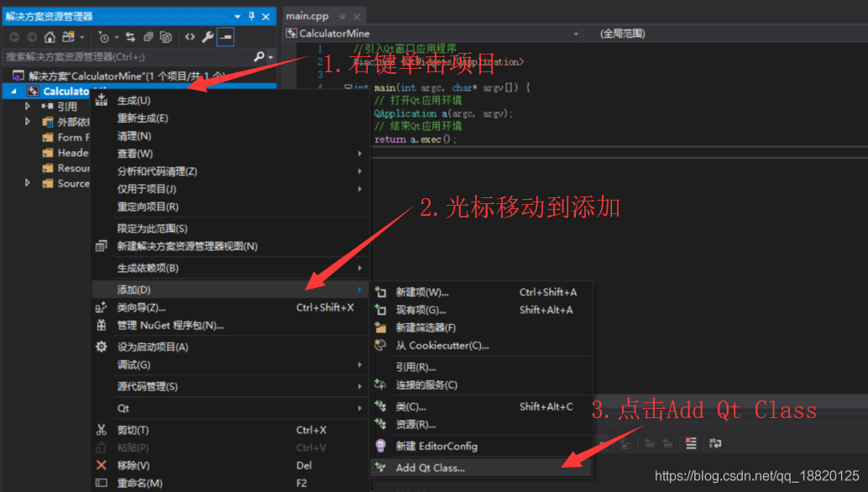Expand the 外部依赖 external dependencies node
The height and width of the screenshot is (492, 868).
27,121
